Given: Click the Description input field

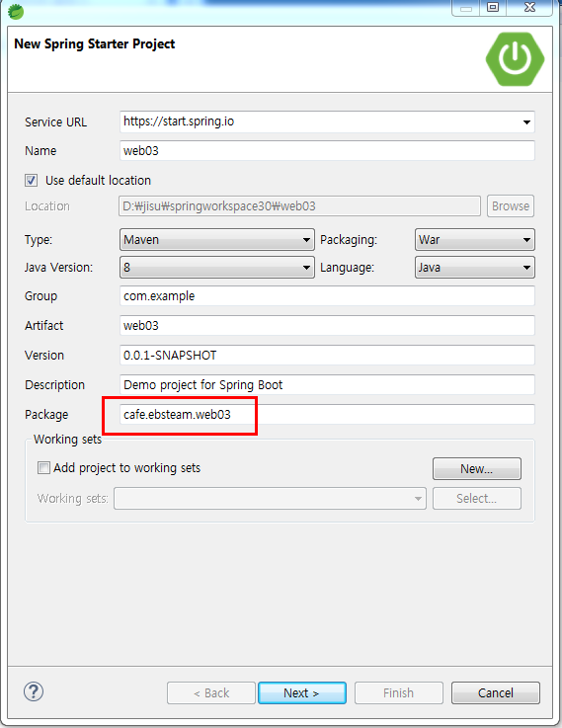Looking at the screenshot, I should click(x=327, y=385).
